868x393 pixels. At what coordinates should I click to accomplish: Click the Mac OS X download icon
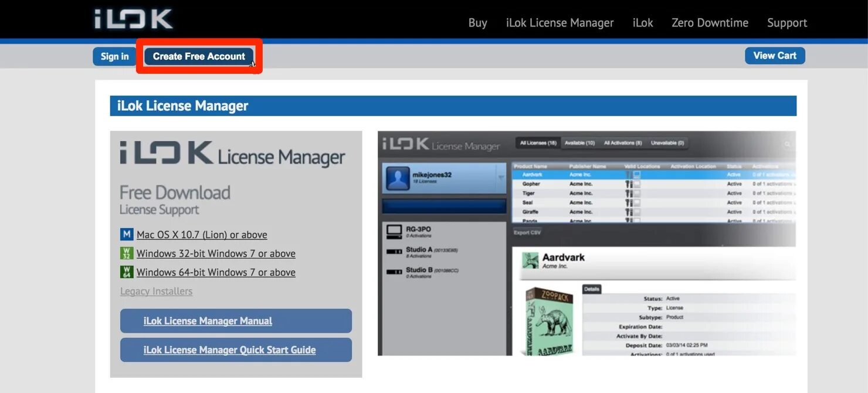click(x=127, y=235)
